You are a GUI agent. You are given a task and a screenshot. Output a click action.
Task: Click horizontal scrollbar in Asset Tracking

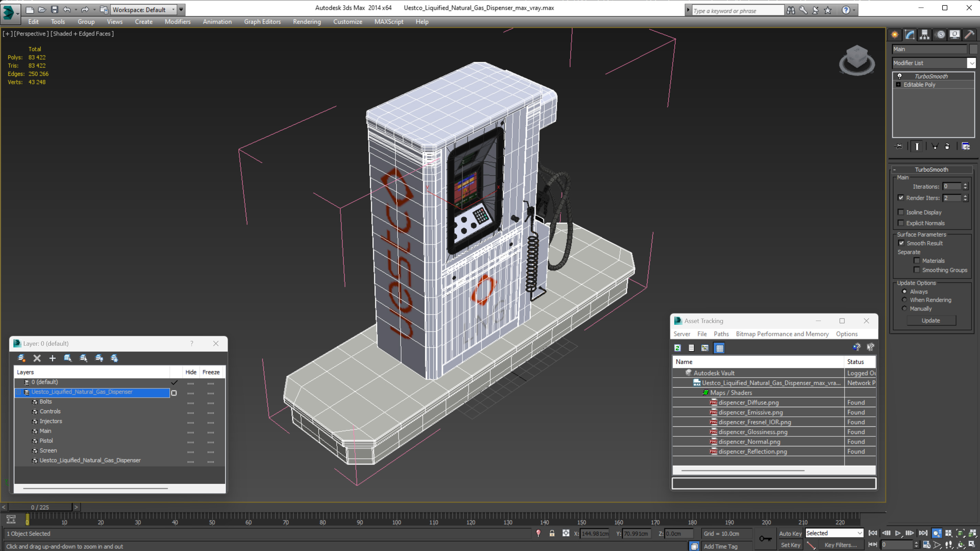pyautogui.click(x=743, y=470)
